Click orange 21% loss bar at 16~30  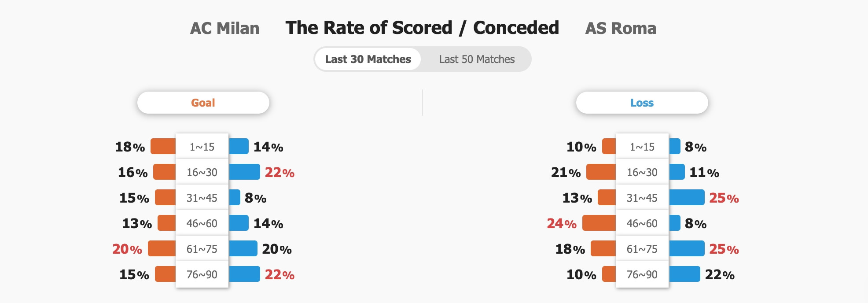coord(601,172)
